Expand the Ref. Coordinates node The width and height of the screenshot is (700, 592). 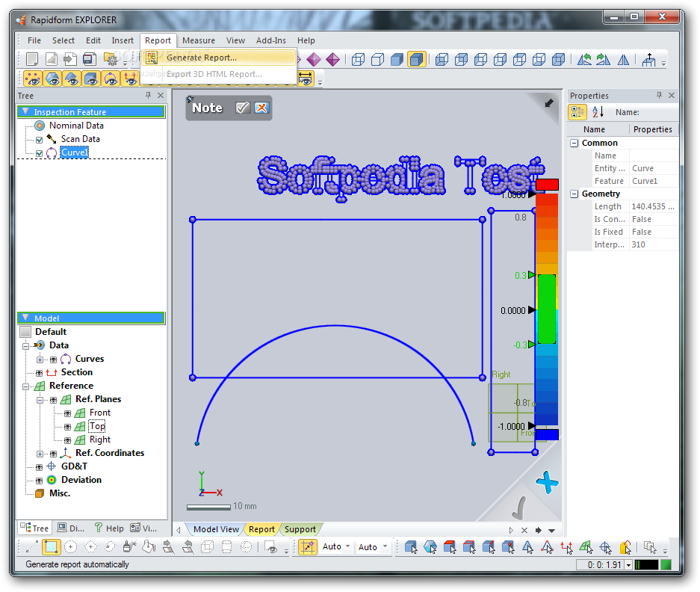click(40, 454)
